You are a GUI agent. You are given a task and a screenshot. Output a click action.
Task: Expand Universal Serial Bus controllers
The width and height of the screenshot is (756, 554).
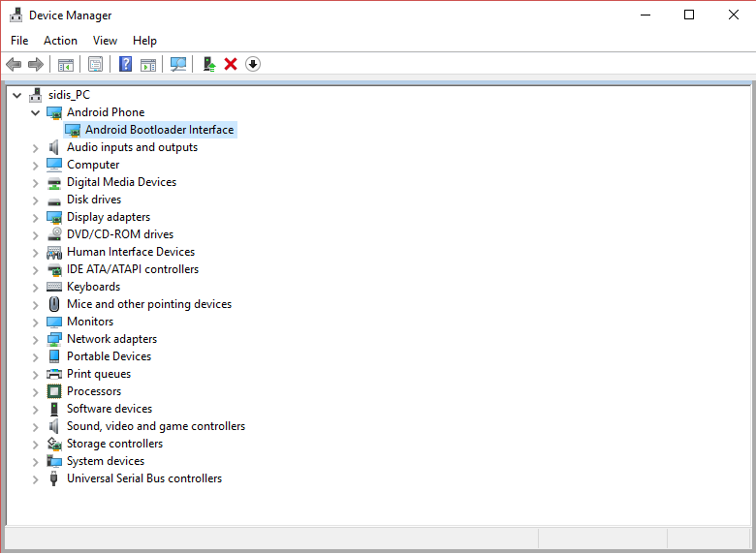[36, 478]
